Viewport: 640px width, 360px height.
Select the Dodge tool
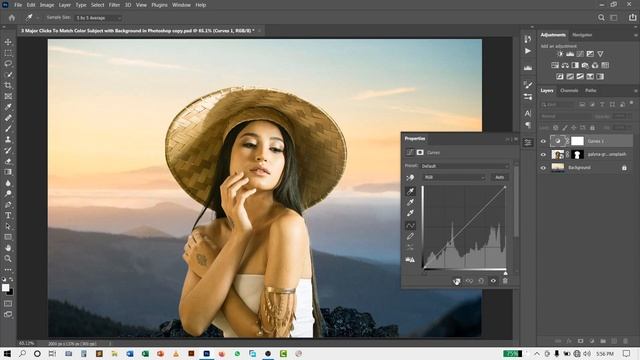click(x=8, y=193)
